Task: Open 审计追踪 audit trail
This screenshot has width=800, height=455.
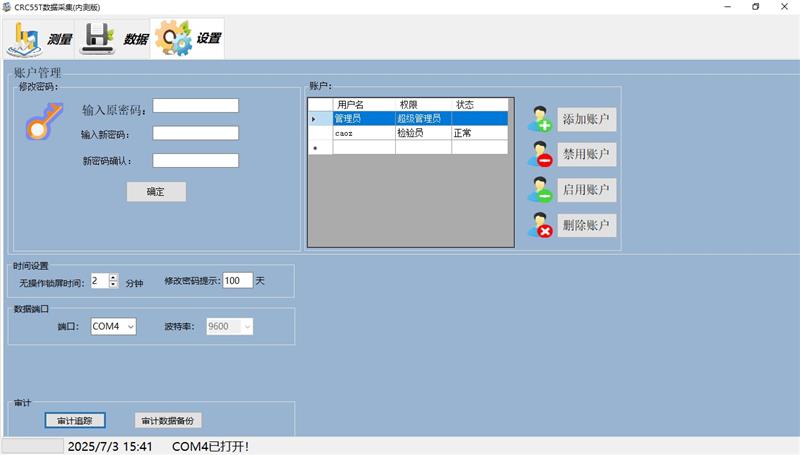Action: (x=75, y=421)
